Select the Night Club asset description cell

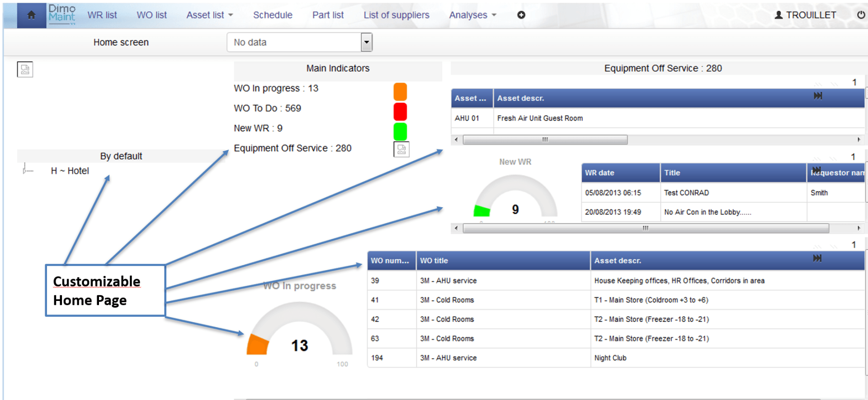coord(727,358)
